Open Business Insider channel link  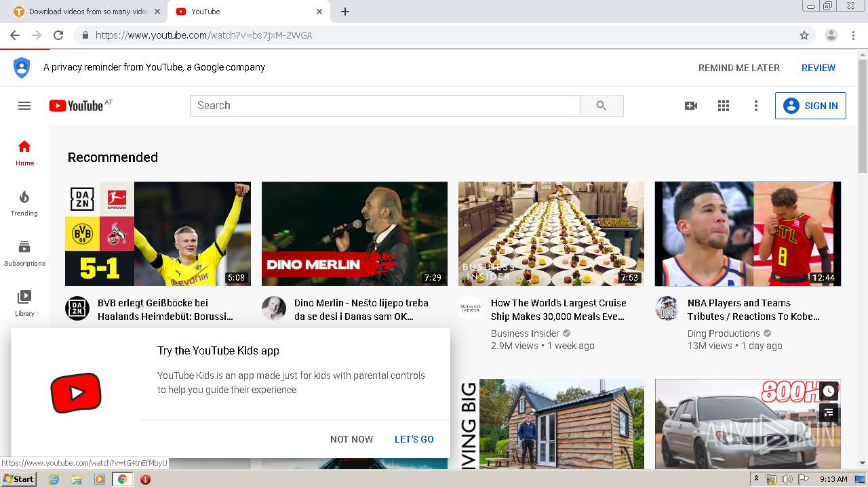[x=525, y=333]
